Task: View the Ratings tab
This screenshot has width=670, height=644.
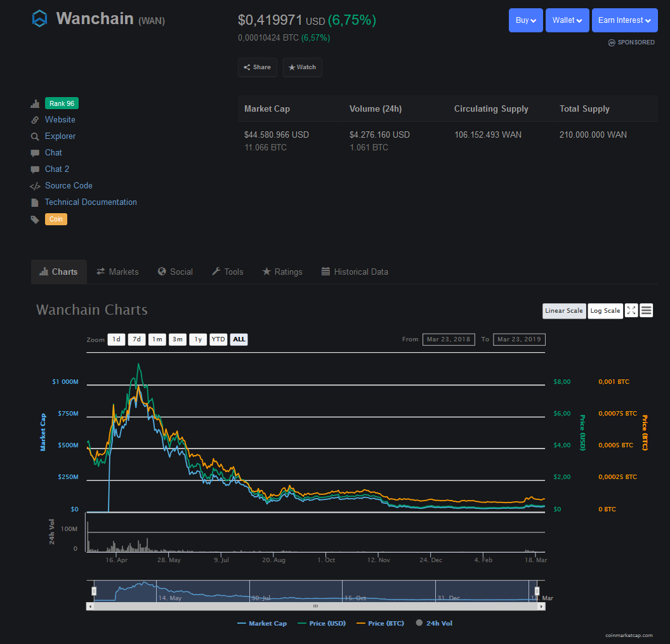Action: (x=282, y=272)
